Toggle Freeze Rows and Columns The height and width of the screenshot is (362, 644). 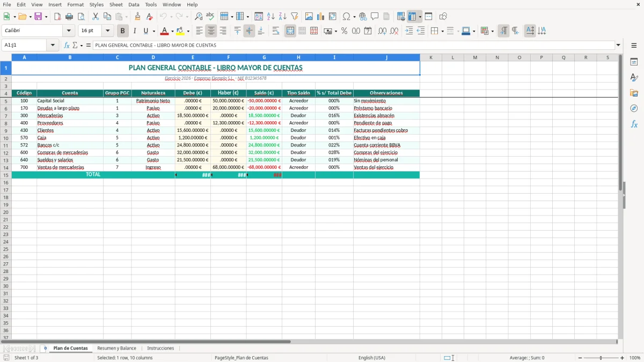point(412,17)
